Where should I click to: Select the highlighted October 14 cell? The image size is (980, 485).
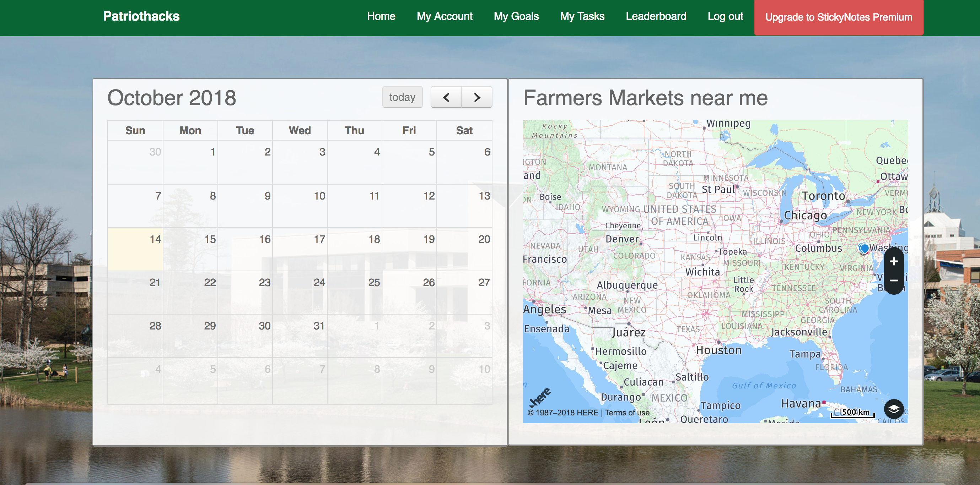[135, 249]
